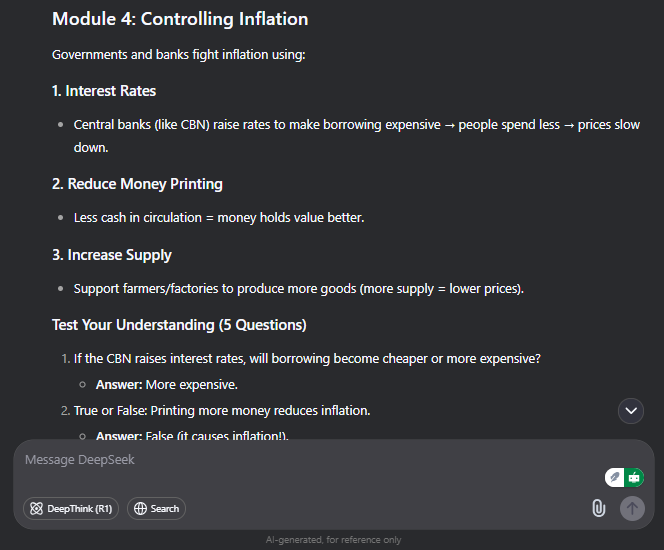Image resolution: width=664 pixels, height=550 pixels.
Task: Click the atom icon in DeepThink button
Action: coord(36,509)
